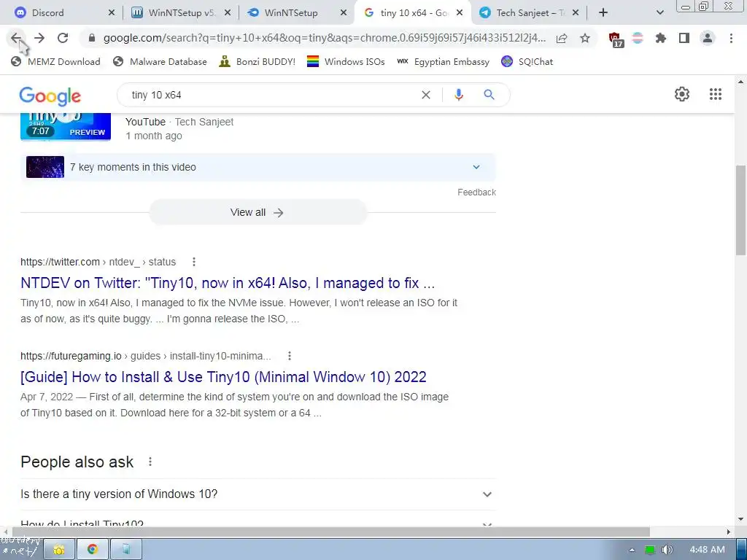Reload the Google search page
The height and width of the screenshot is (560, 747).
click(63, 38)
